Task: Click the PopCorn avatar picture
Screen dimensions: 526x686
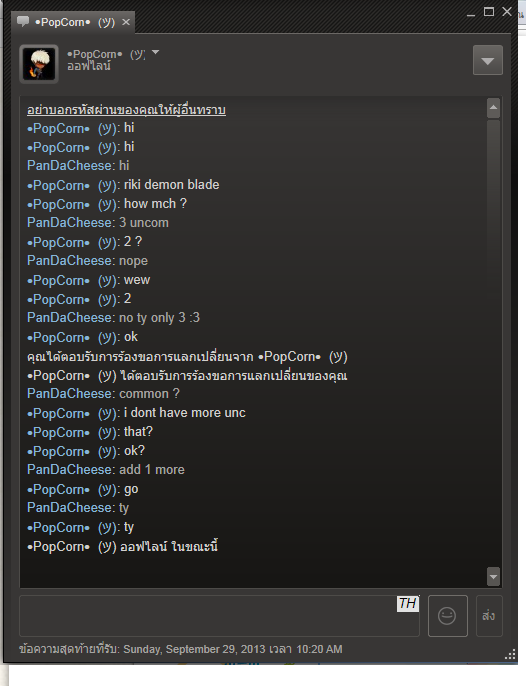Action: 39,64
